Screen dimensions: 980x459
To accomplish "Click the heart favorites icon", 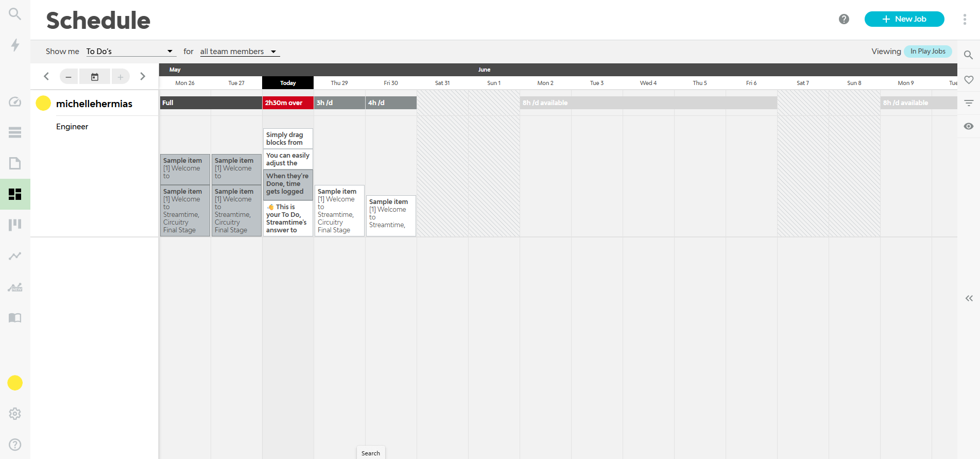I will point(969,80).
